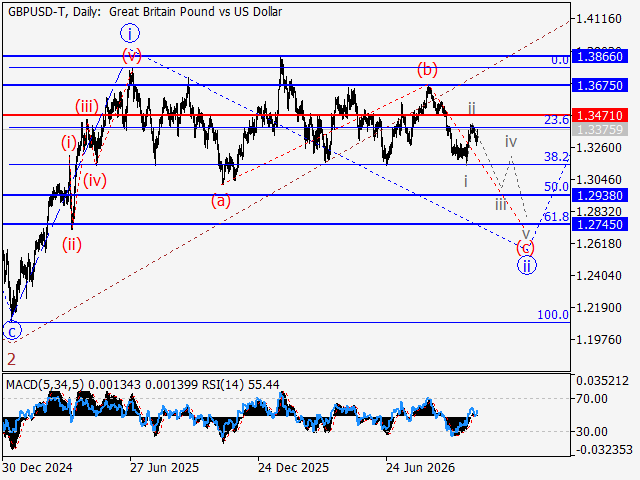Click the 1.24040 price axis value
640x480 pixels.
(599, 276)
